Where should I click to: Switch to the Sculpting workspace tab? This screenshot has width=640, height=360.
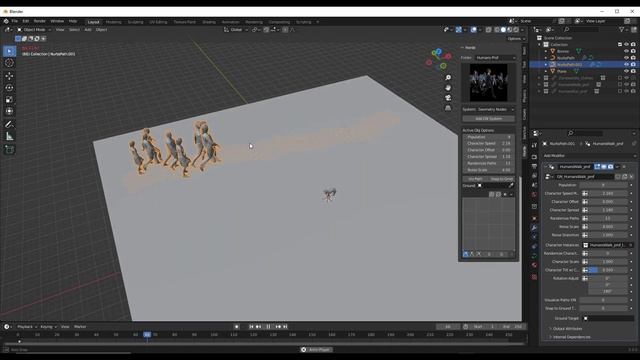point(136,22)
